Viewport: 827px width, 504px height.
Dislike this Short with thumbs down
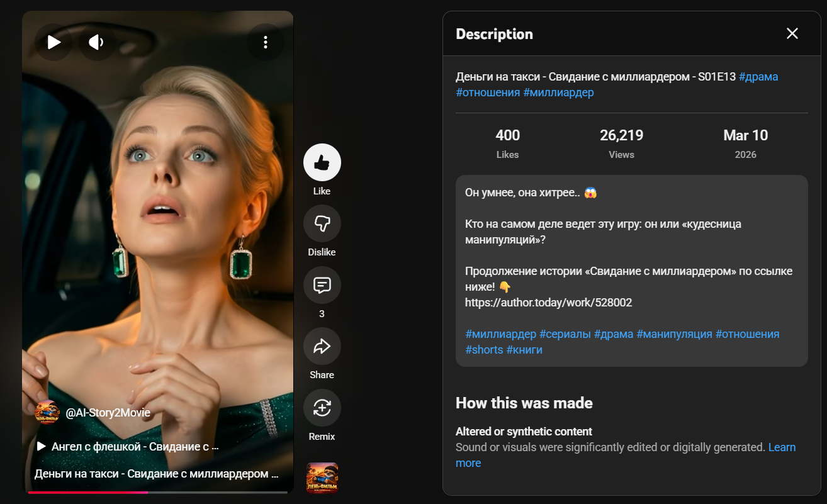click(322, 223)
